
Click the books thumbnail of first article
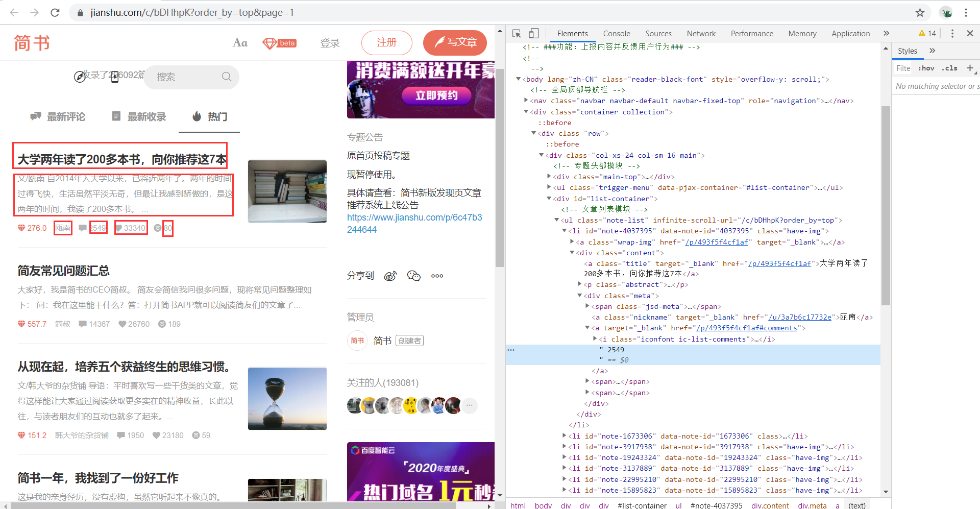click(x=287, y=191)
